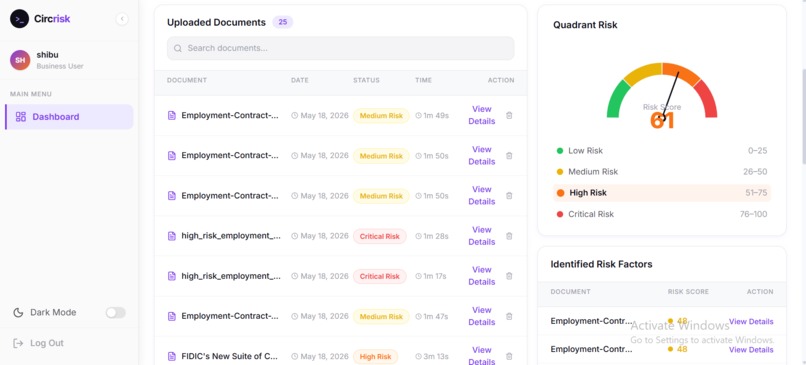806x365 pixels.
Task: Click the clock icon beside 1m 28s
Action: 418,236
